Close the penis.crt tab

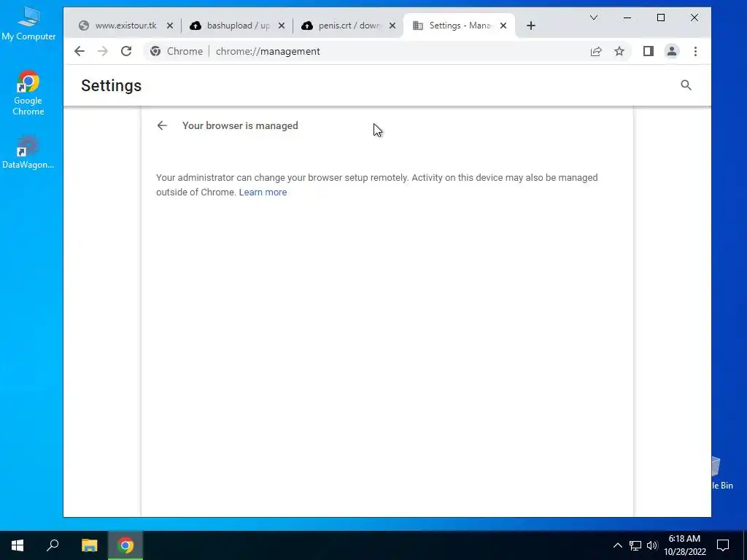click(x=392, y=26)
